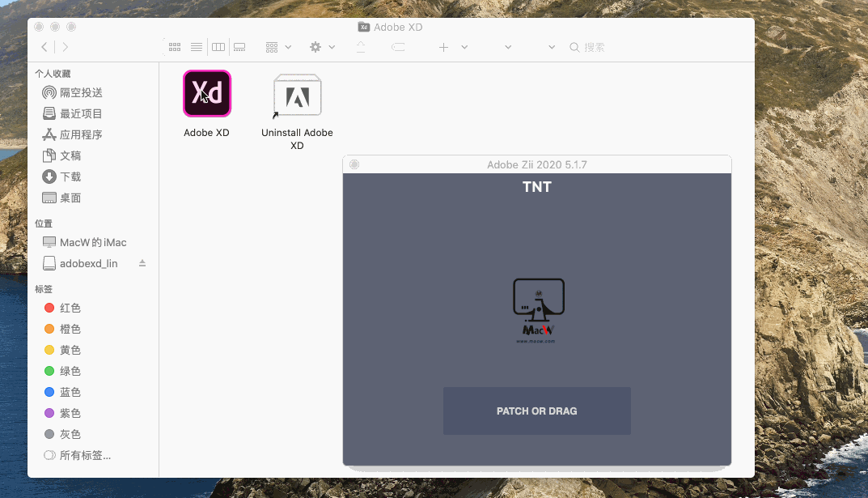Open the middle unlabeled toolbar dropdown chevron
Viewport: 868px width, 498px height.
click(x=508, y=47)
